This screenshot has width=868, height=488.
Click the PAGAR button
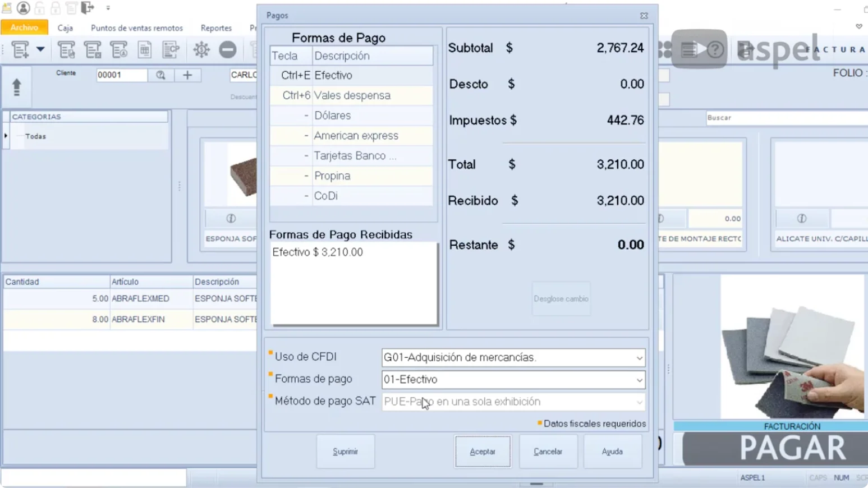775,449
